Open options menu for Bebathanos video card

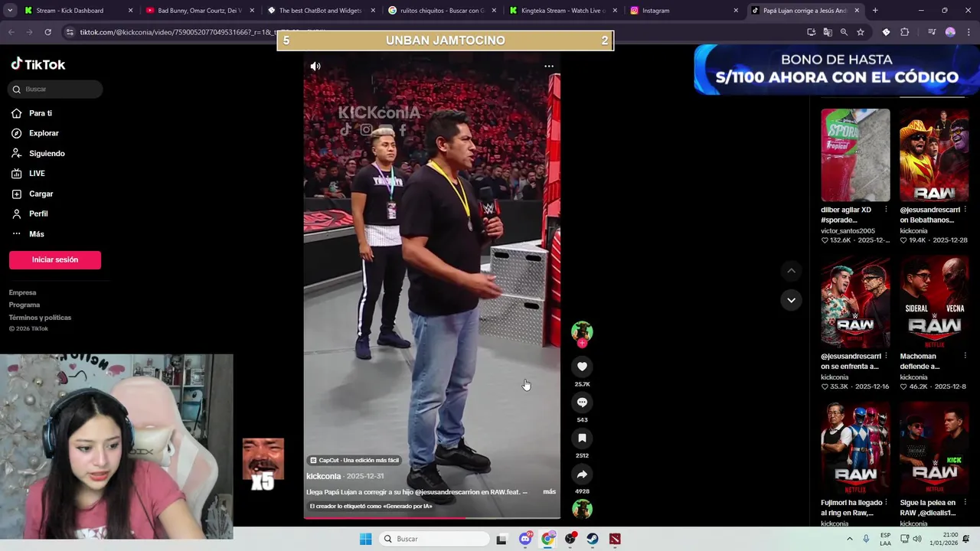pyautogui.click(x=965, y=210)
